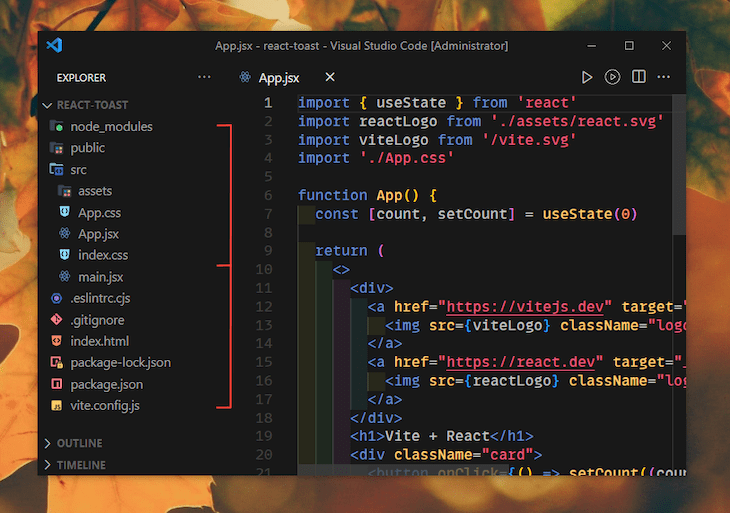Click the Run and Debug circled play icon

point(612,77)
